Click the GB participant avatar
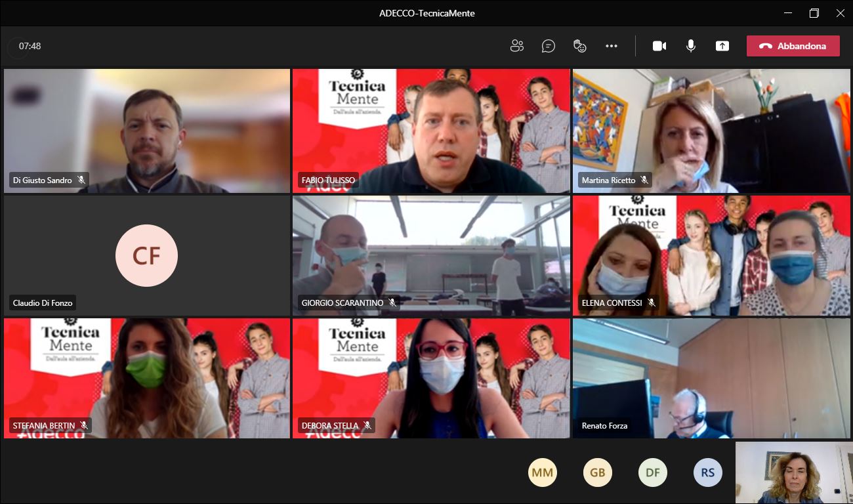The image size is (853, 504). click(x=598, y=472)
